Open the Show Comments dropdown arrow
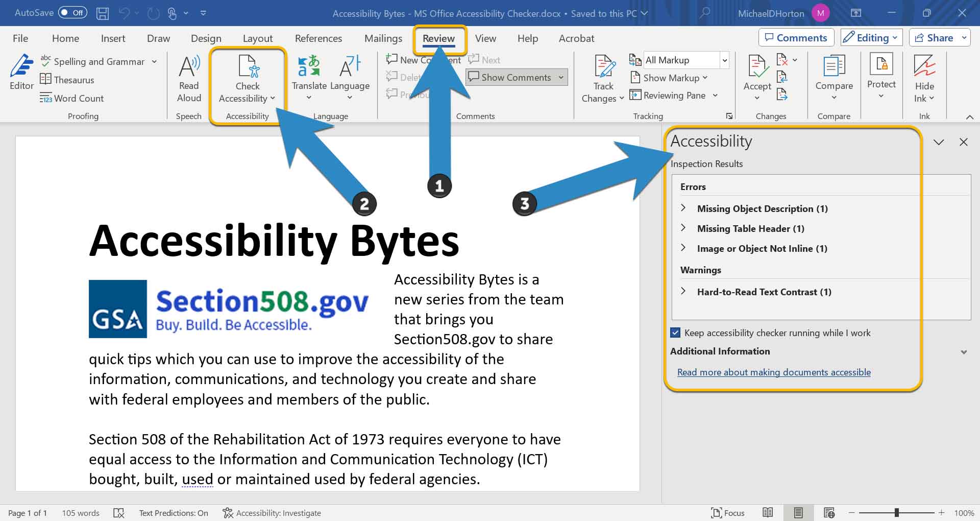Image resolution: width=980 pixels, height=521 pixels. point(561,78)
